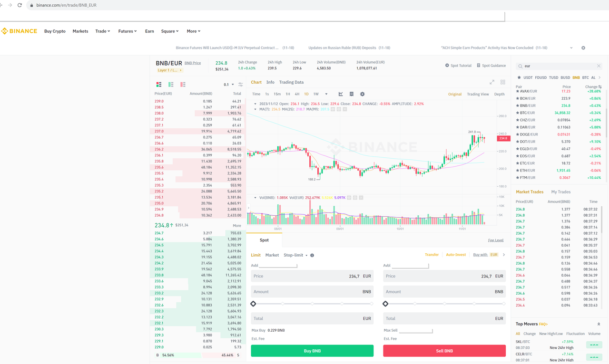Open order book display settings icon

pos(241,85)
